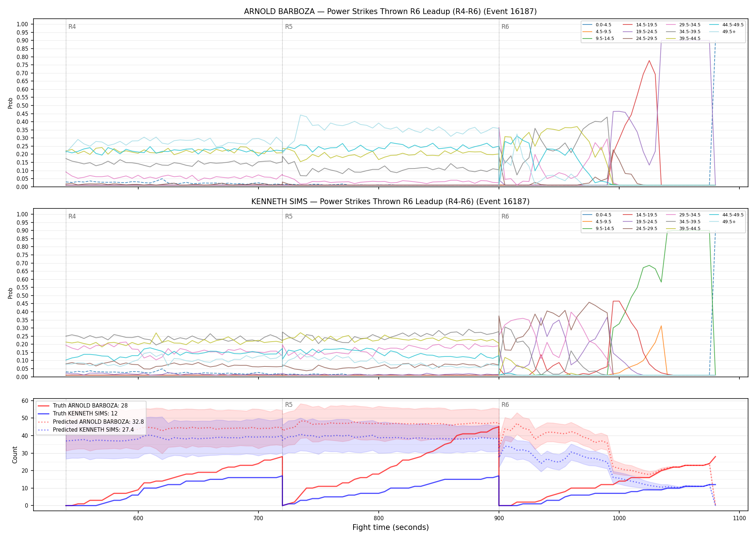Choose the 19.5-24.5 legend entry in the Sims chart
Image resolution: width=756 pixels, height=540 pixels.
pos(640,222)
